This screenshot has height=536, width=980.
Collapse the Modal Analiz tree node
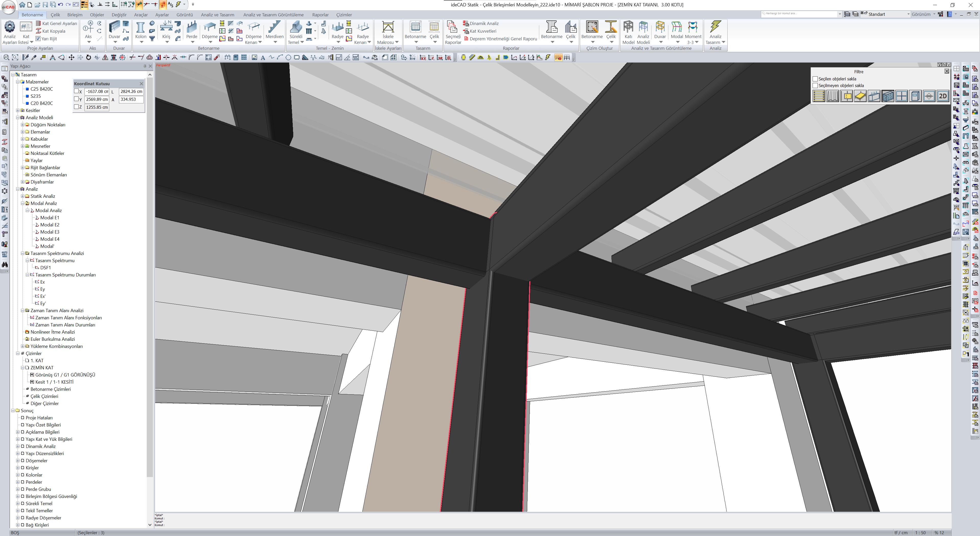coord(22,203)
